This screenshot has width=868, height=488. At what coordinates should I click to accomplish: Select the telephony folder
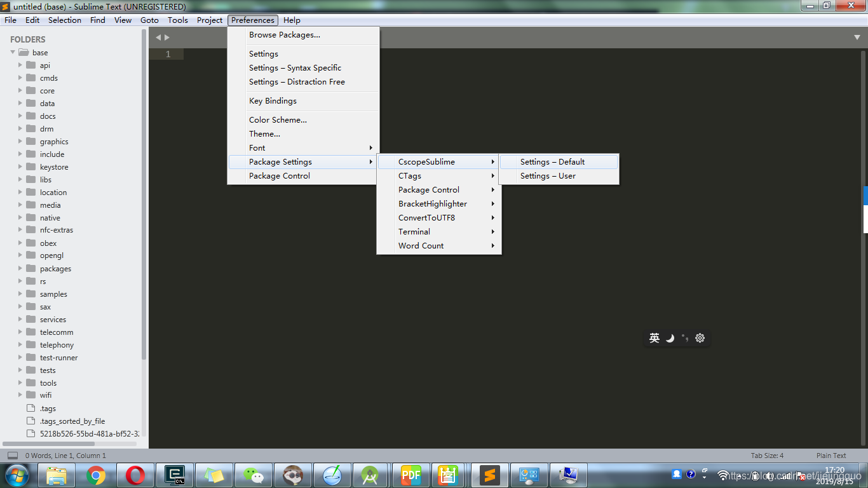point(57,345)
